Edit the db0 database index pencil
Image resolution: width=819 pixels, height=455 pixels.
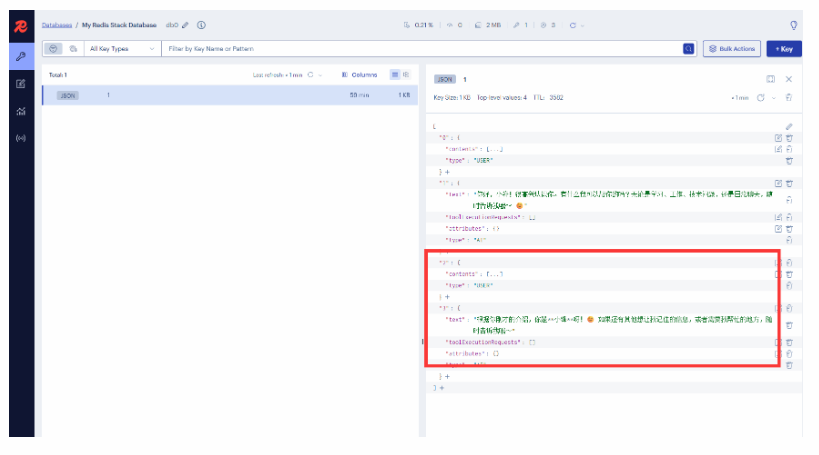(185, 25)
